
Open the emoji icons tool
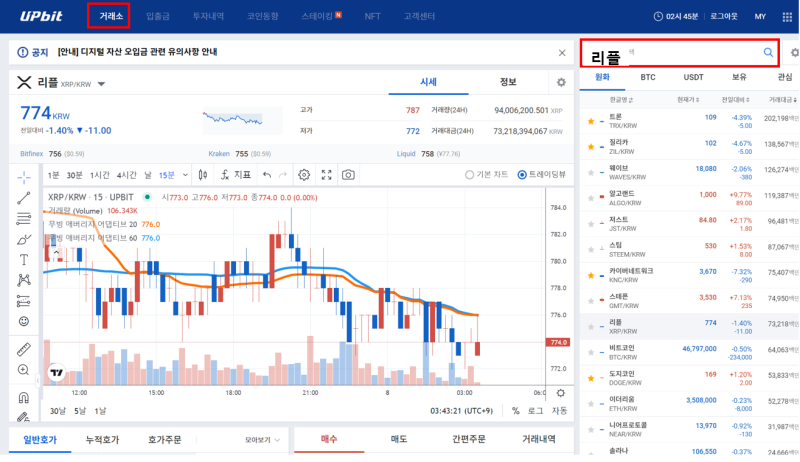[x=24, y=321]
